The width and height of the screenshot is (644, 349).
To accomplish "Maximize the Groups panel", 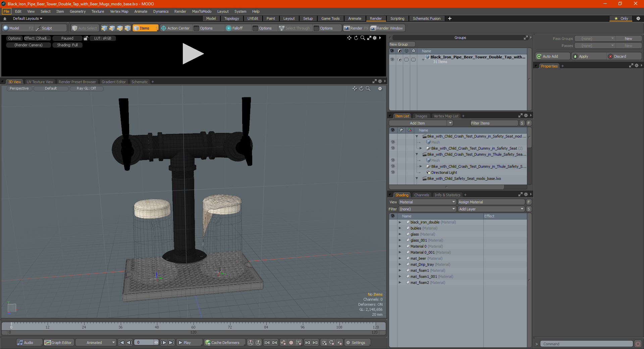I will pyautogui.click(x=526, y=38).
